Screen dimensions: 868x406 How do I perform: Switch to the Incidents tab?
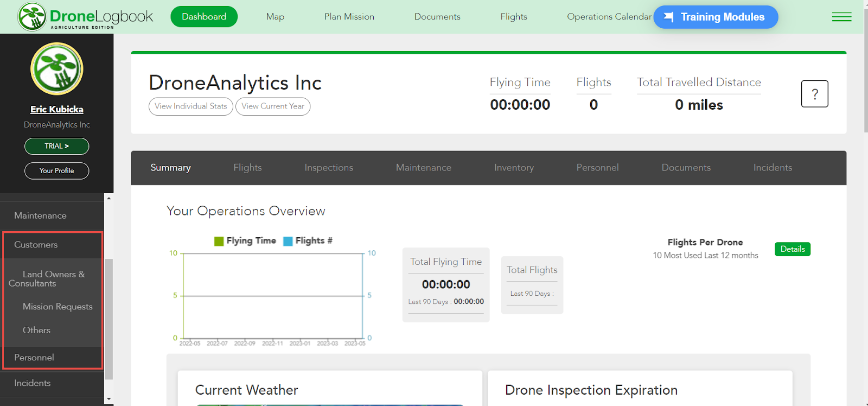click(773, 168)
